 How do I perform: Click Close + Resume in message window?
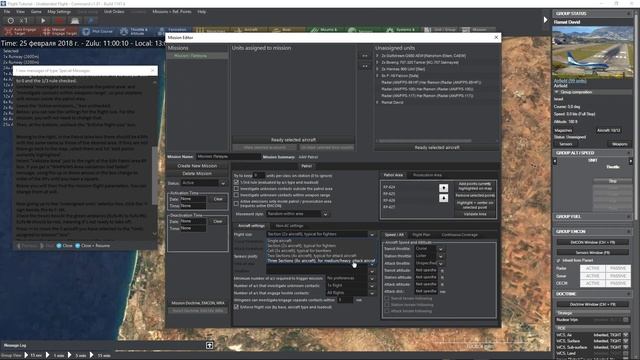coord(92,246)
